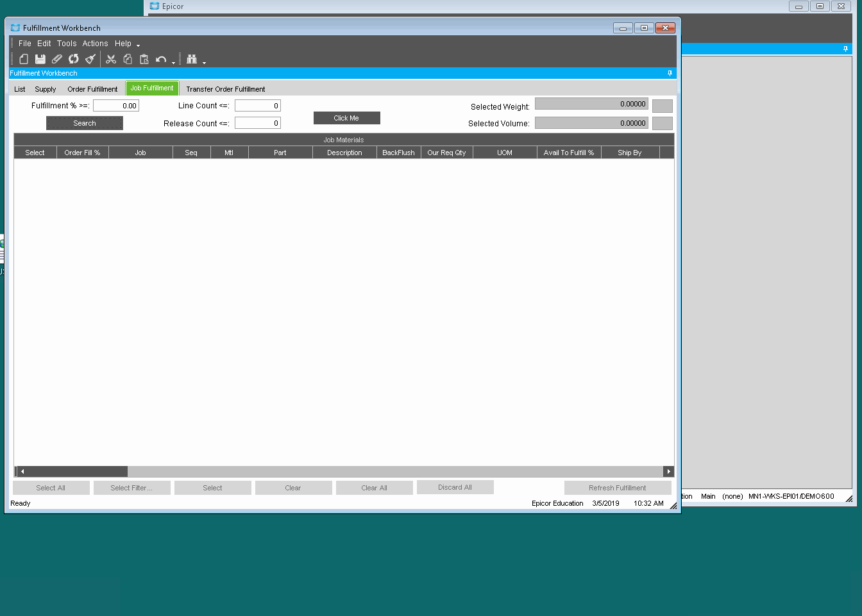The height and width of the screenshot is (616, 862).
Task: Open the File menu
Action: point(25,44)
